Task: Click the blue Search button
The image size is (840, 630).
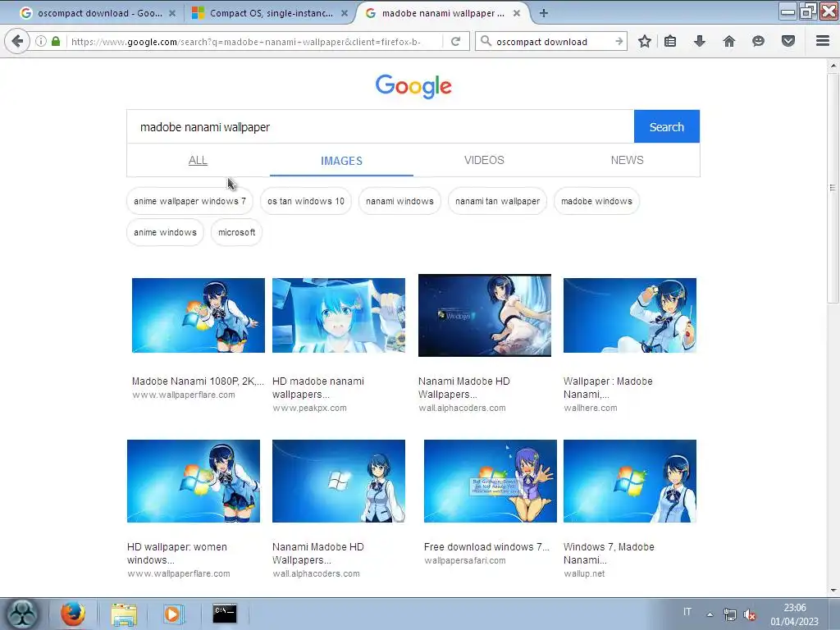Action: point(666,127)
